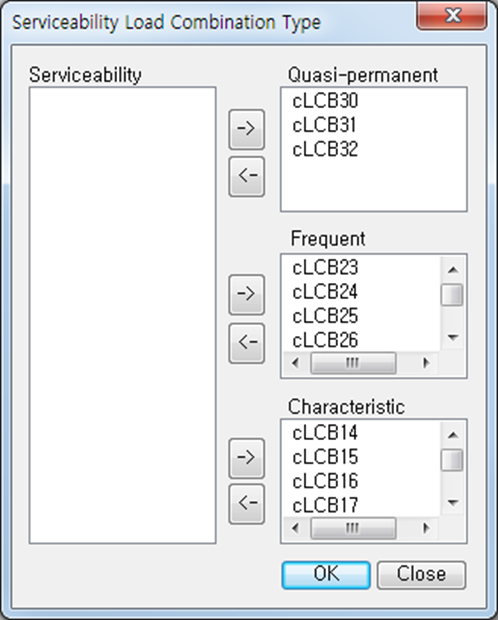
Task: Click Frequent list scroll down arrow
Action: tap(453, 337)
